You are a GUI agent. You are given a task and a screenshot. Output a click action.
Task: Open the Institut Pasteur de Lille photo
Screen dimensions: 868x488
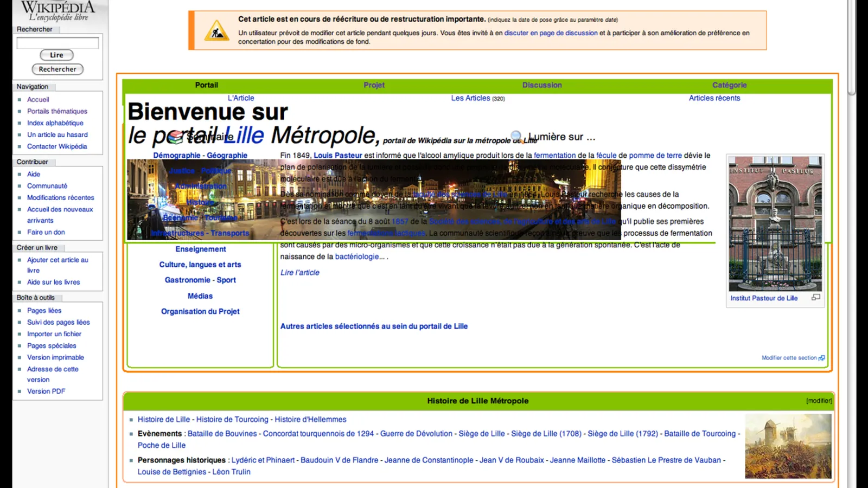(x=775, y=224)
